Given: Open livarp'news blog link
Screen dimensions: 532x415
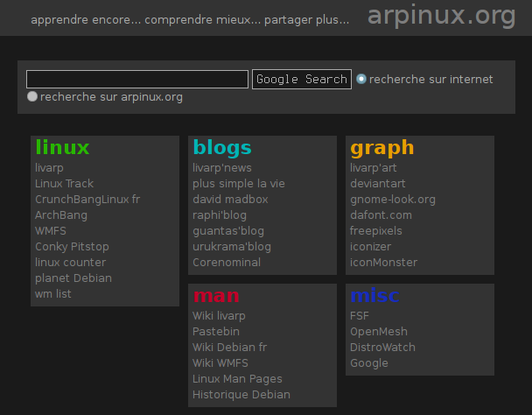Looking at the screenshot, I should coord(222,168).
